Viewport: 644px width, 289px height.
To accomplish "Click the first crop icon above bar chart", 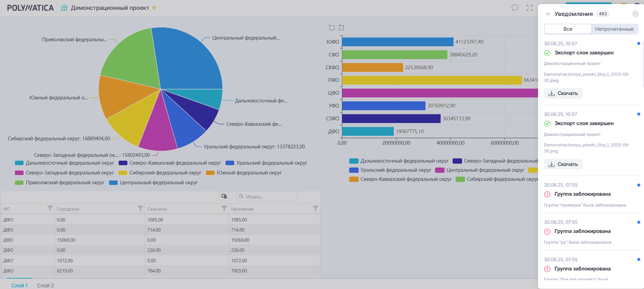I will (331, 27).
